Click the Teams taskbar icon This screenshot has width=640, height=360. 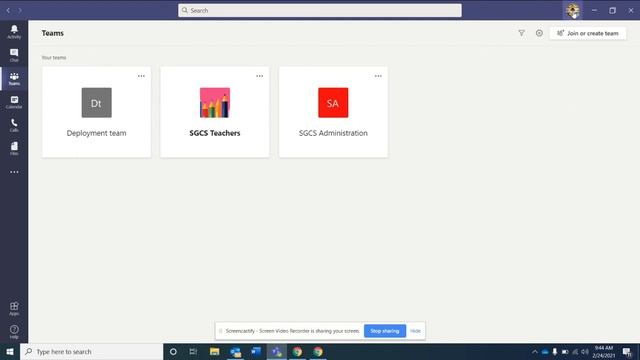click(277, 351)
